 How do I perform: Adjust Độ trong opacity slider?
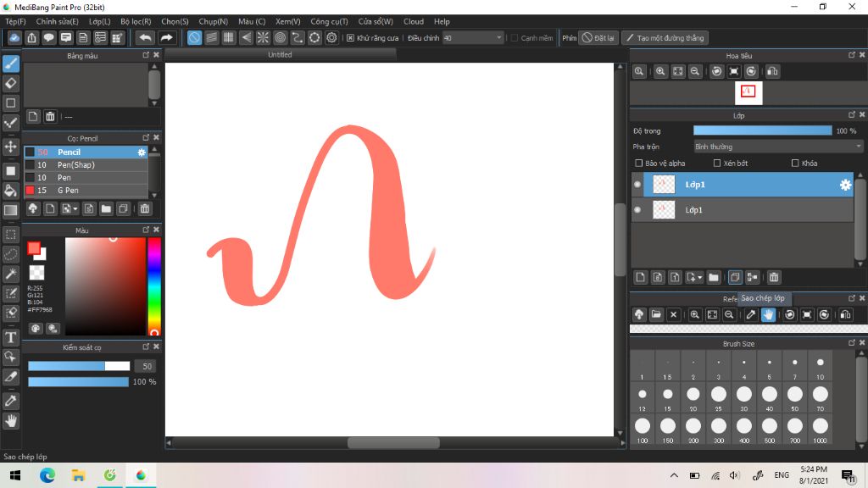tap(762, 130)
